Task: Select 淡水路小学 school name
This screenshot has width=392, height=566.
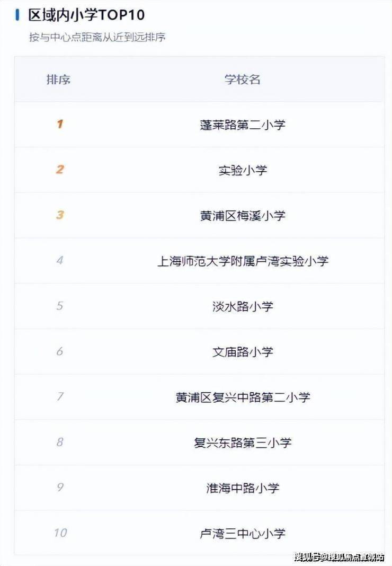Action: [243, 306]
